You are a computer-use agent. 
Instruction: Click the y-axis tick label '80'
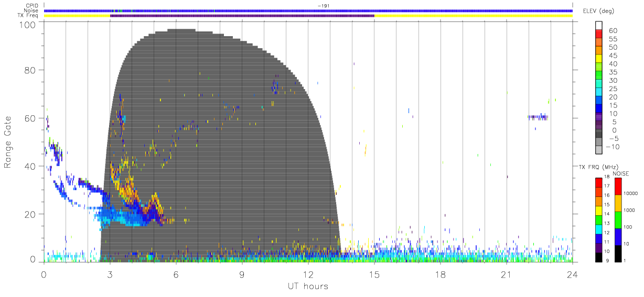coord(30,70)
